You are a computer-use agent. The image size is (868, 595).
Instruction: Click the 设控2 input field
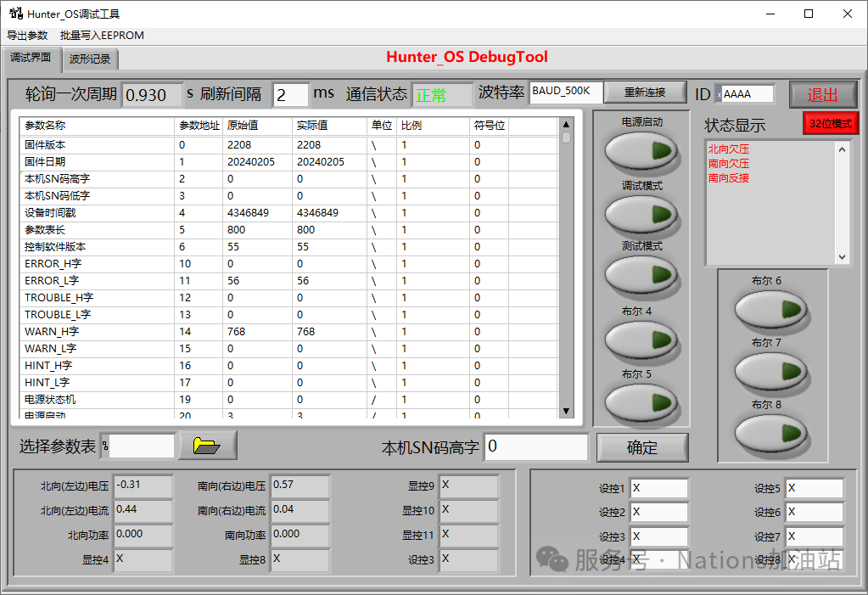coord(658,512)
